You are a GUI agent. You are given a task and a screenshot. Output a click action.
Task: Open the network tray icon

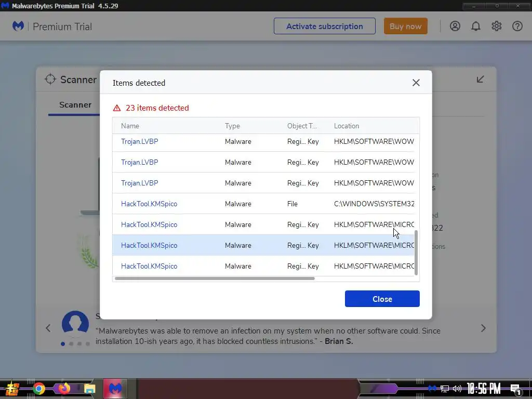click(x=445, y=389)
